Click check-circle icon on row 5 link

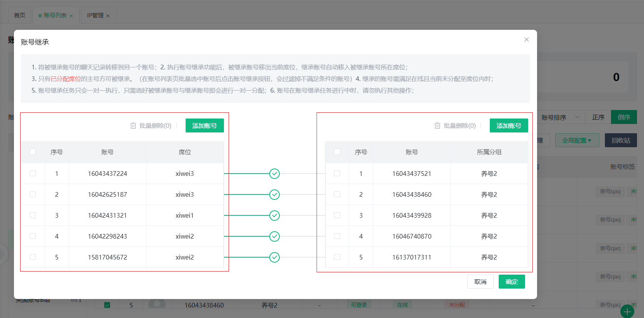tap(274, 257)
